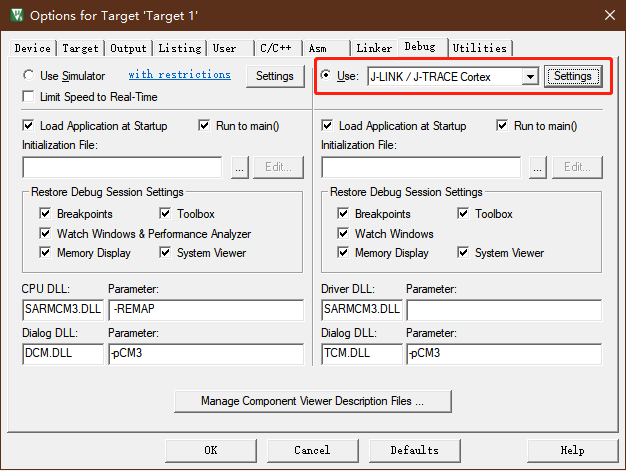This screenshot has width=626, height=471.
Task: Open J-LINK debugger Settings button
Action: 573,76
